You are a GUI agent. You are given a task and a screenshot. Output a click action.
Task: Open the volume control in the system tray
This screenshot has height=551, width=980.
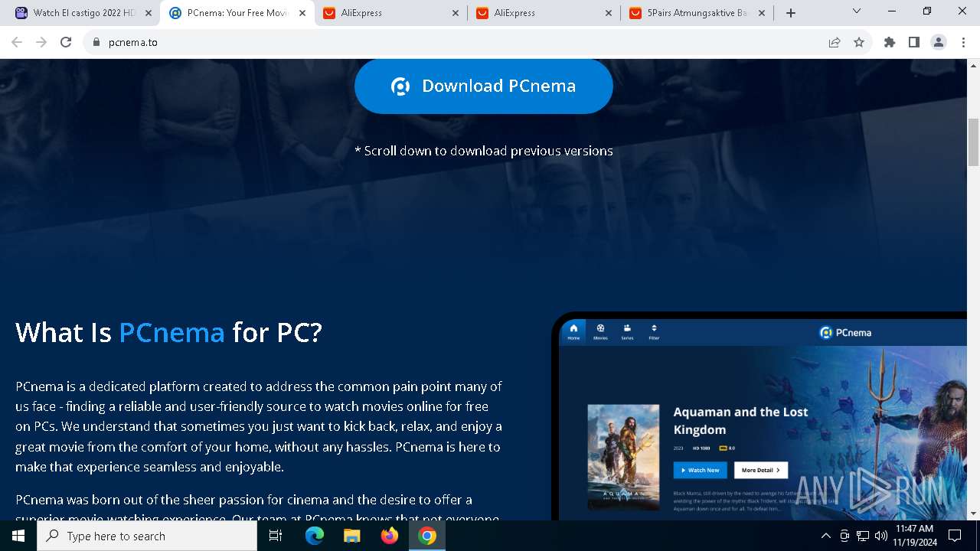880,536
